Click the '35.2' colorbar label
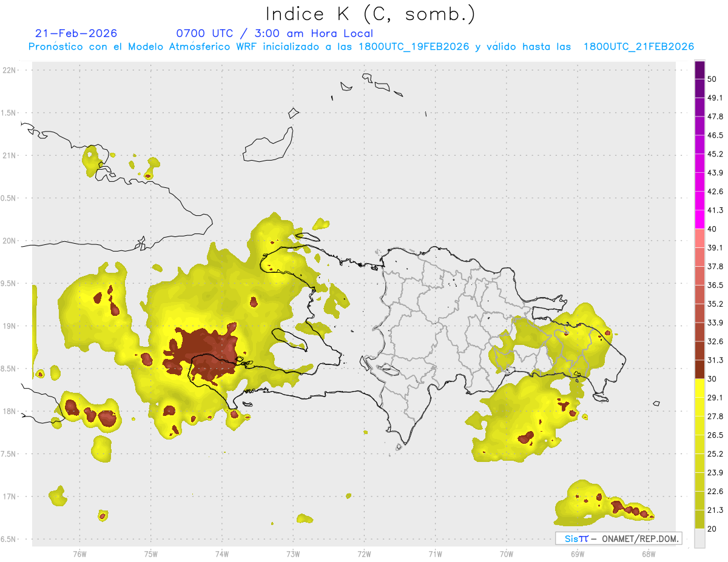The image size is (728, 562). tap(715, 304)
